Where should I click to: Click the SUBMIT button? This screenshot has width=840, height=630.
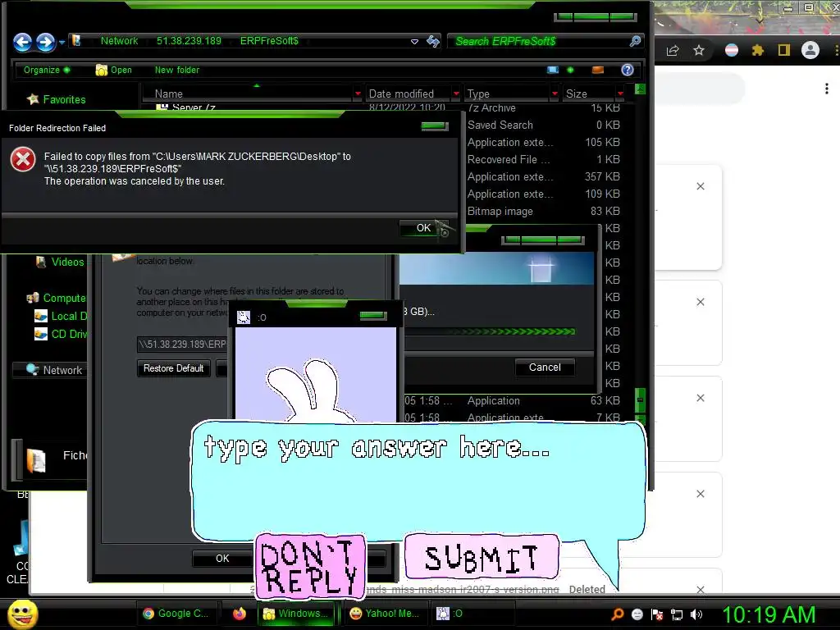pyautogui.click(x=482, y=557)
